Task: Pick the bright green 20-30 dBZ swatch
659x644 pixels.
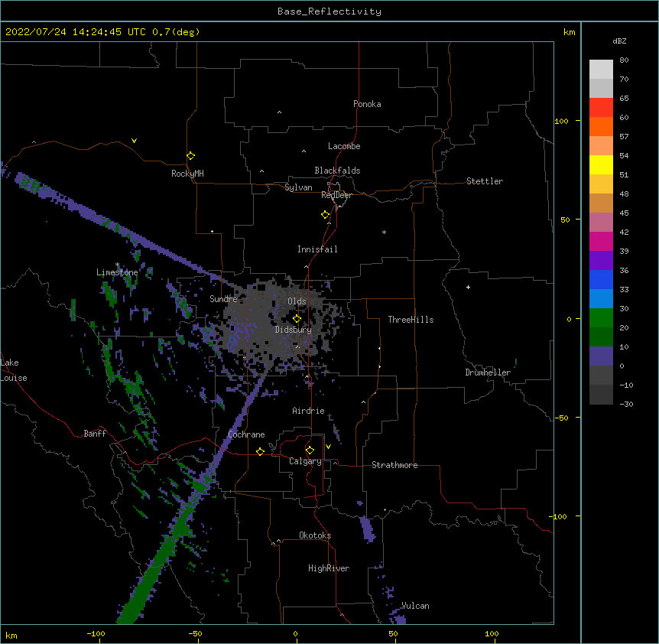Action: tap(601, 318)
